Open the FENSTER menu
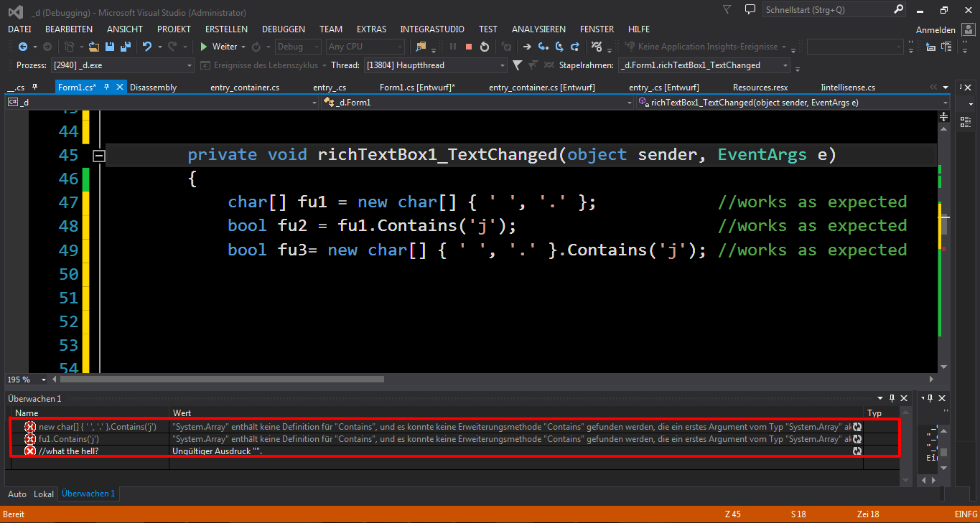 [597, 29]
